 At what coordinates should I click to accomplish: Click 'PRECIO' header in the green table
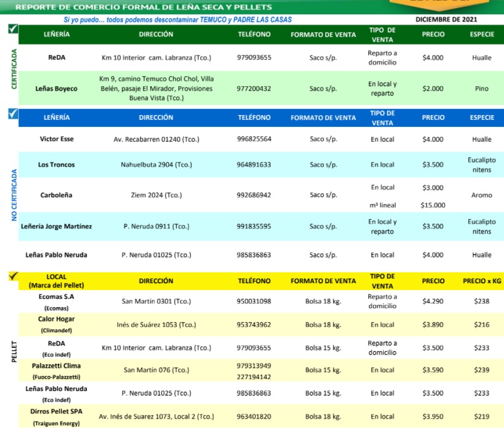pyautogui.click(x=433, y=34)
